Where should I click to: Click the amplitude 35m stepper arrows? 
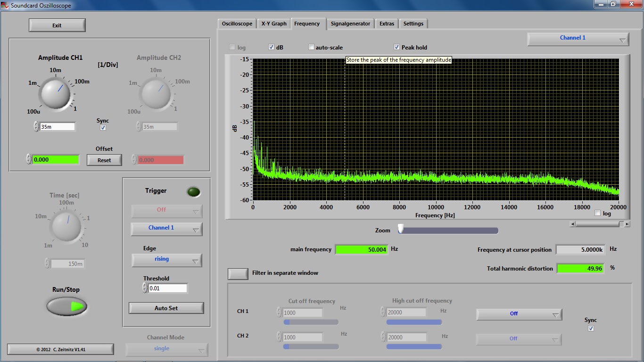pos(36,126)
